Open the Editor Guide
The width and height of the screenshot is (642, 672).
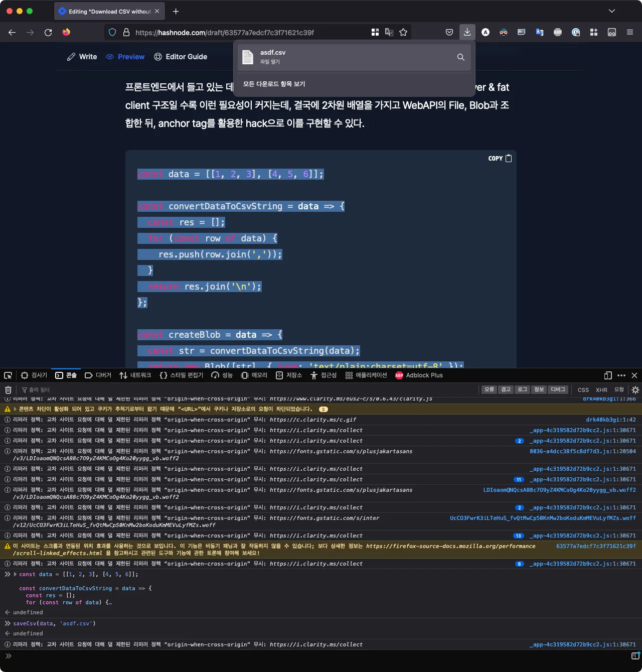point(181,57)
